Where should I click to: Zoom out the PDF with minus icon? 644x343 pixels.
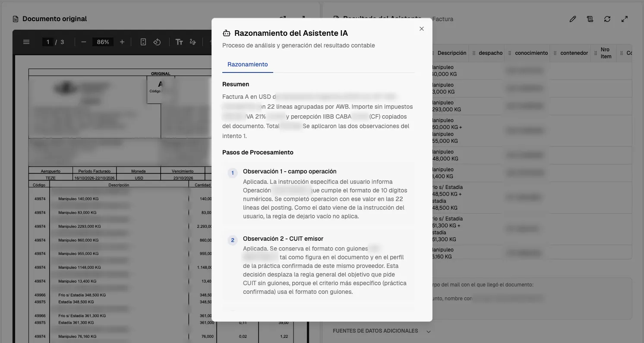(x=84, y=42)
